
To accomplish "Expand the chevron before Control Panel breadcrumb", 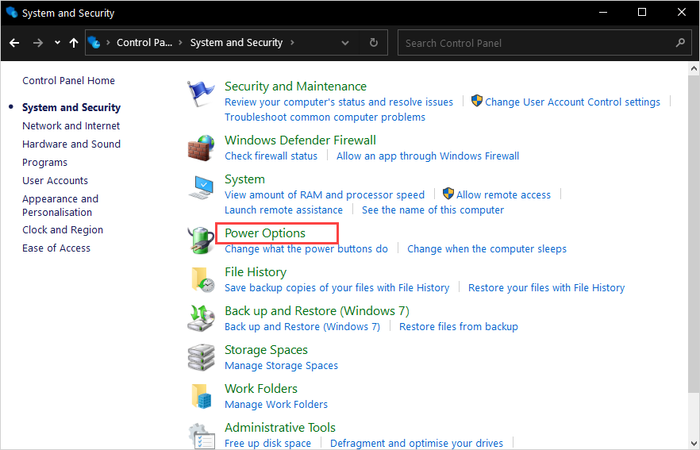I will [x=108, y=42].
